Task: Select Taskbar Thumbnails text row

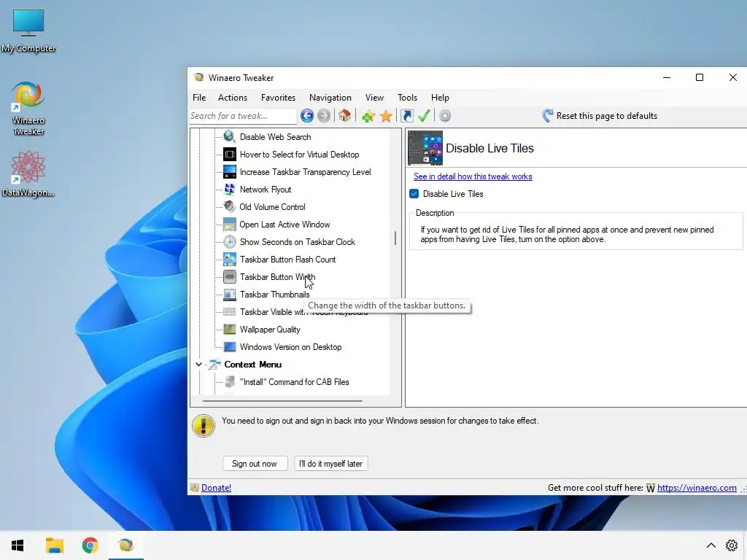Action: coord(274,295)
